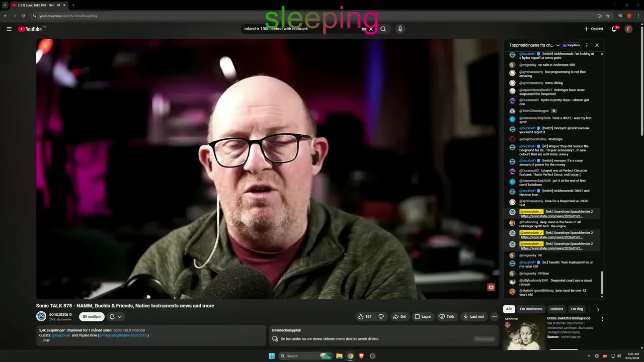
Task: Open the sonicstate channel name
Action: [58, 314]
